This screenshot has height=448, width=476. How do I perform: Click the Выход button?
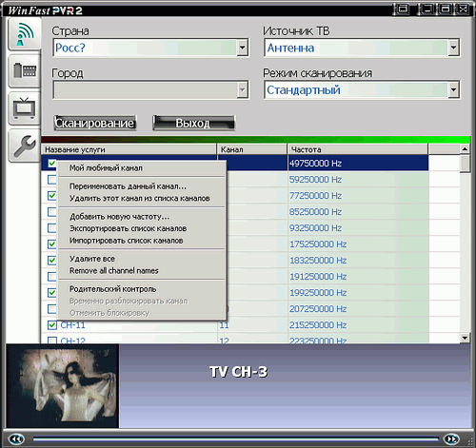[x=193, y=123]
